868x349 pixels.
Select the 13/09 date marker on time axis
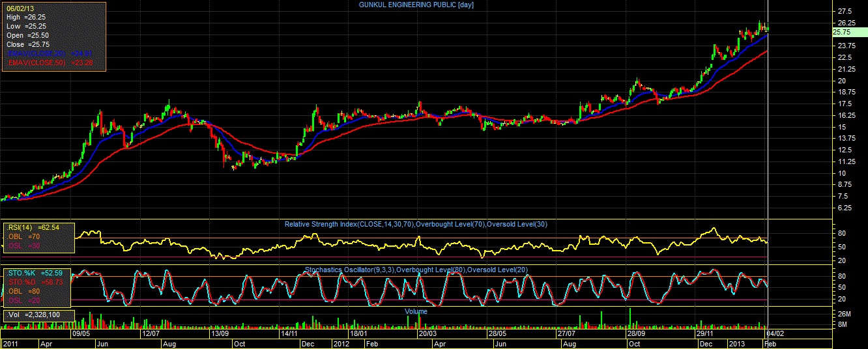[220, 333]
